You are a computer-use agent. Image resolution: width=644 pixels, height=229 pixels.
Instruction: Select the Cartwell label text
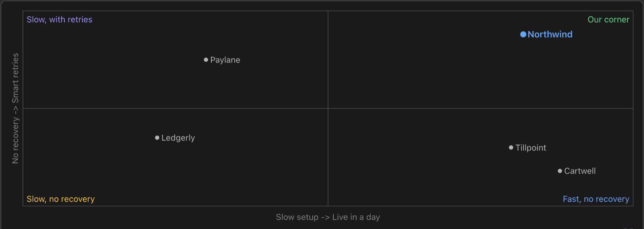[x=580, y=171]
